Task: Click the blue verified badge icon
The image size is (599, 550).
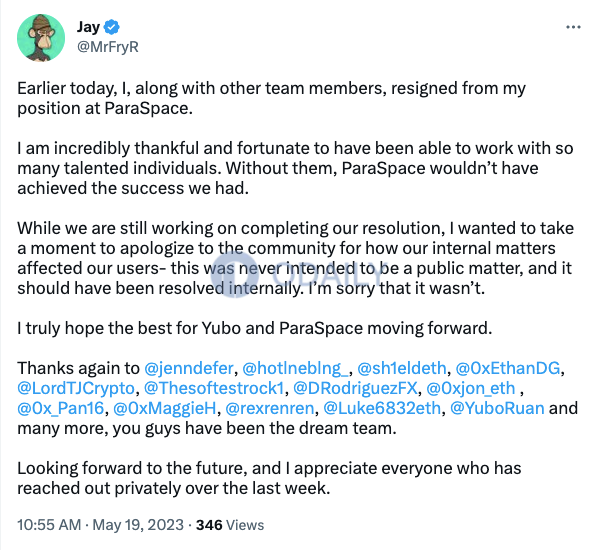Action: (112, 27)
